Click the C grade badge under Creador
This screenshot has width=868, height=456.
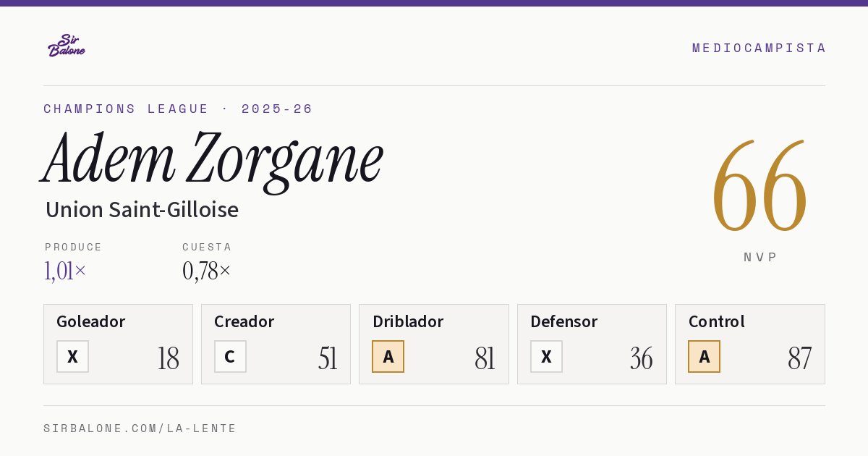[230, 357]
